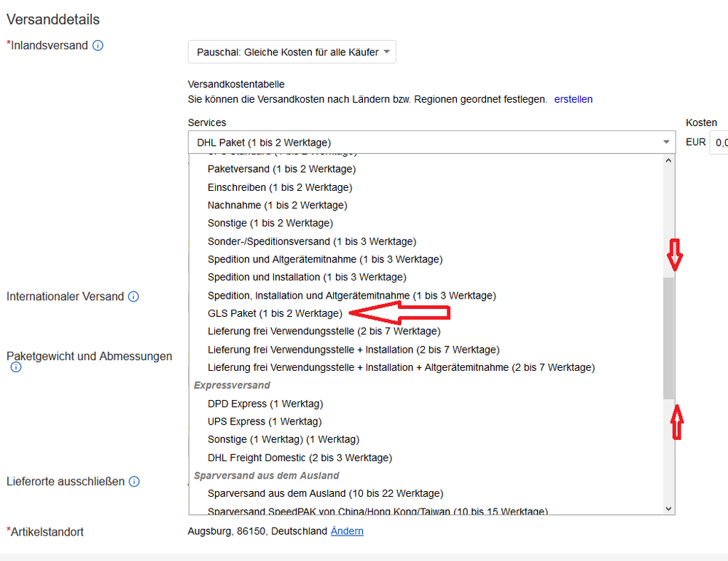Click info icon next to Lieferorte ausschließen
The image size is (728, 561).
click(134, 482)
